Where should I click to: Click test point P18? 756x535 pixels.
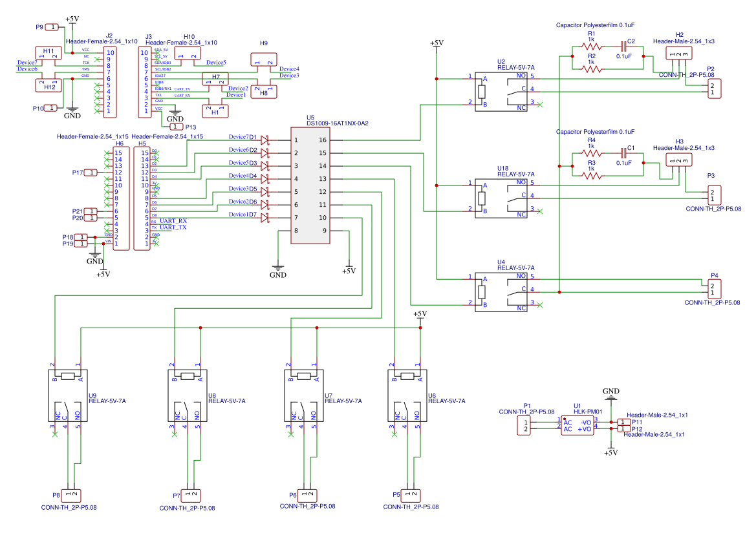tap(81, 237)
